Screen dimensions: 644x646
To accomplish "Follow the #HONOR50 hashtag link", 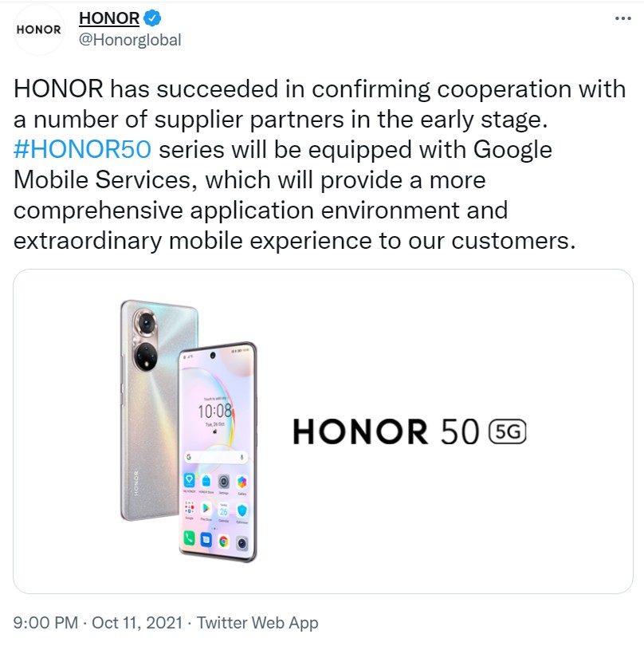I will (82, 149).
